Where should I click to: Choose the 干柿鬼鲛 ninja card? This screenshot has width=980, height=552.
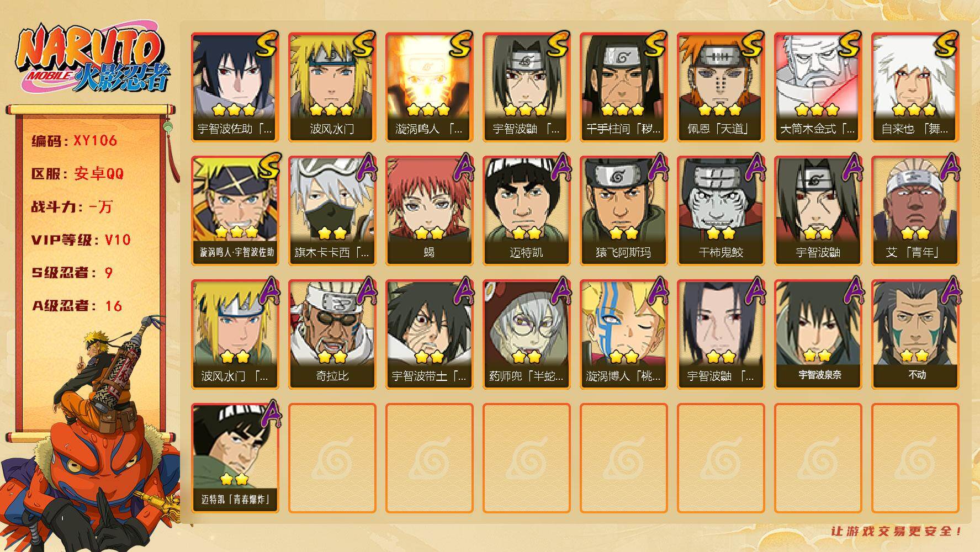point(721,211)
